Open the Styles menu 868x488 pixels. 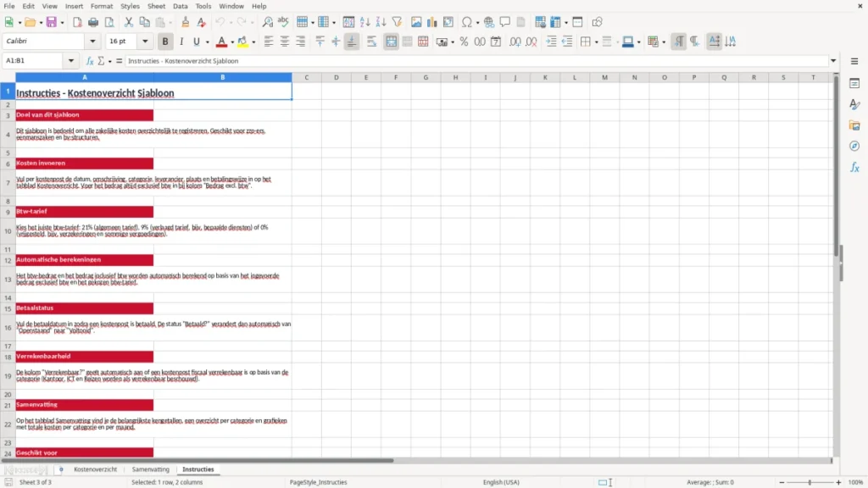point(130,6)
